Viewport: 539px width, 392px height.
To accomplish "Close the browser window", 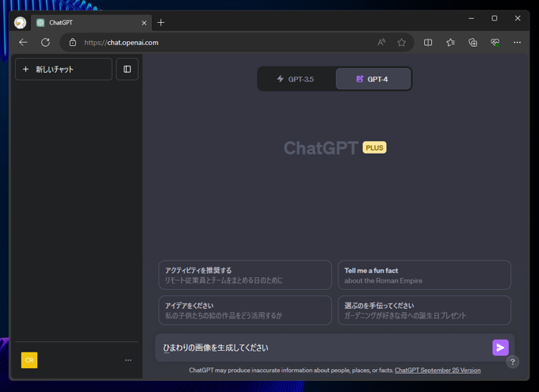I will pos(518,18).
